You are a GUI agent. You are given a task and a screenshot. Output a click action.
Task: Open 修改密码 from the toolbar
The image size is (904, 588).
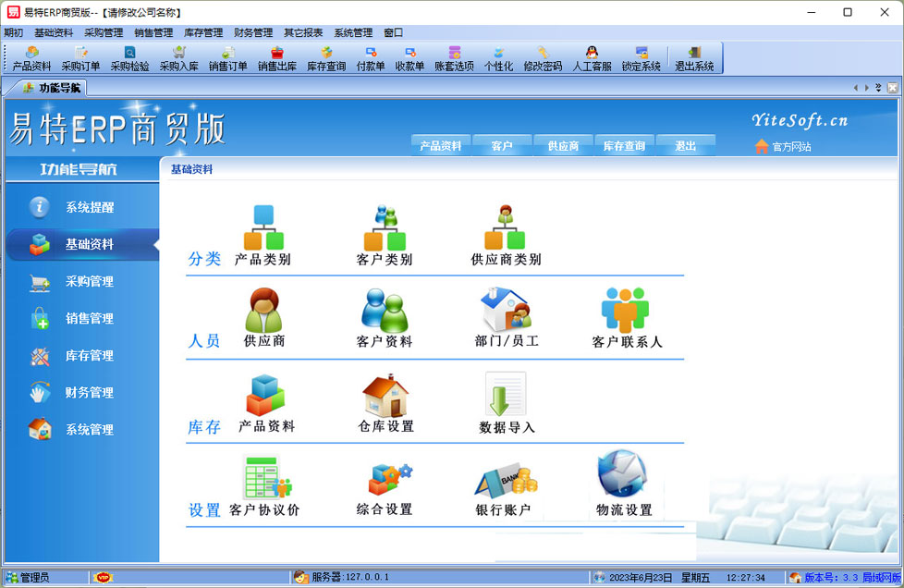543,59
